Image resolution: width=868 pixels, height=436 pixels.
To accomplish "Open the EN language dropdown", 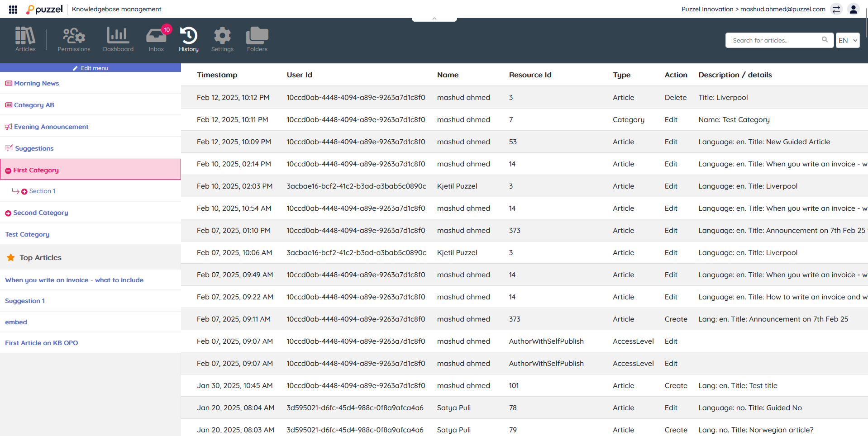I will [x=848, y=40].
